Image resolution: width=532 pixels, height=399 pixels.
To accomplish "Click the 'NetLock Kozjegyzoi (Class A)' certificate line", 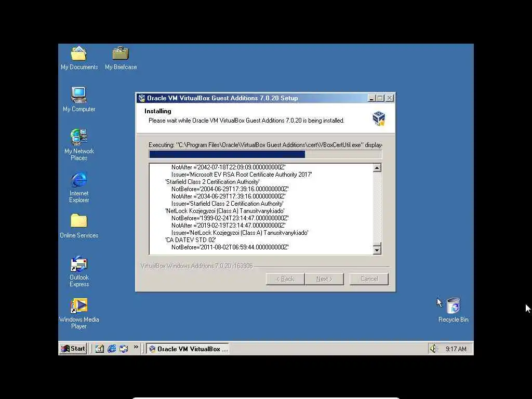I will click(x=224, y=211).
